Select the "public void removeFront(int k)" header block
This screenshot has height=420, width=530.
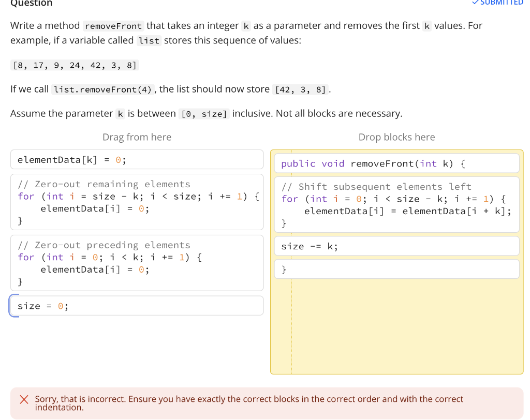396,163
